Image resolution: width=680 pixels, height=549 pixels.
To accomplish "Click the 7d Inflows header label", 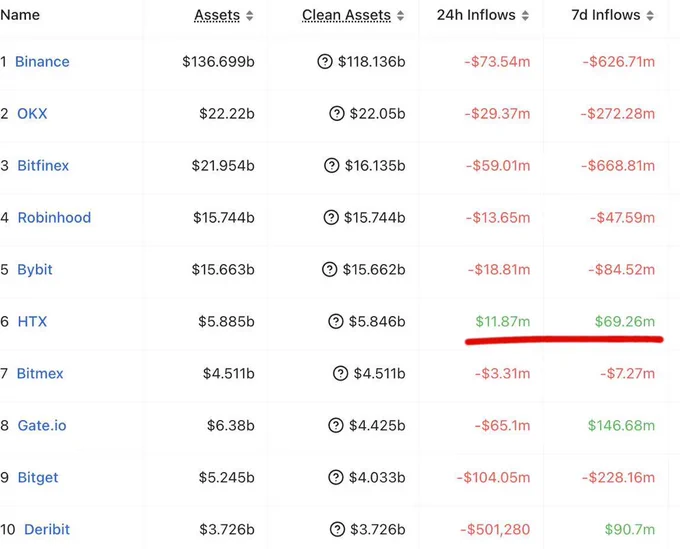I will click(605, 15).
